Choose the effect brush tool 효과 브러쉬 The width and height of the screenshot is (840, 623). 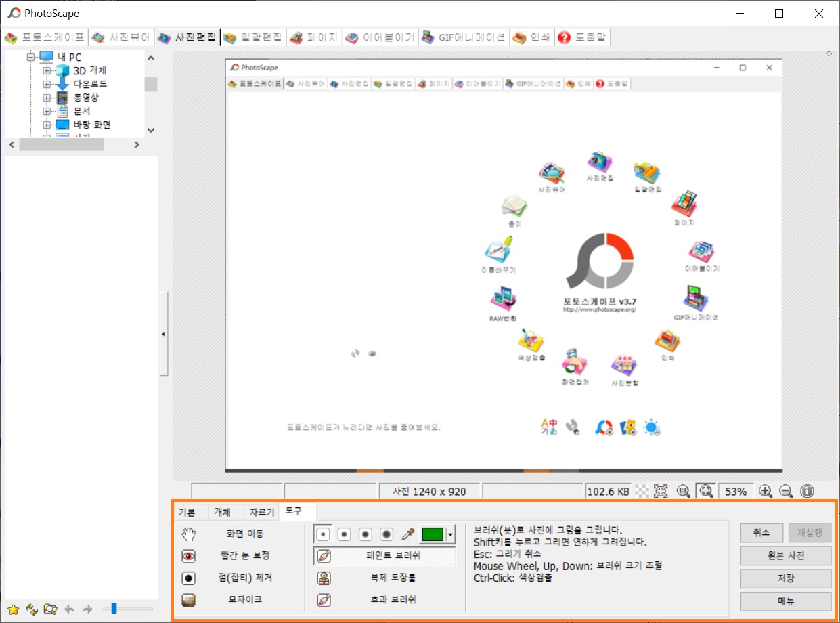384,599
